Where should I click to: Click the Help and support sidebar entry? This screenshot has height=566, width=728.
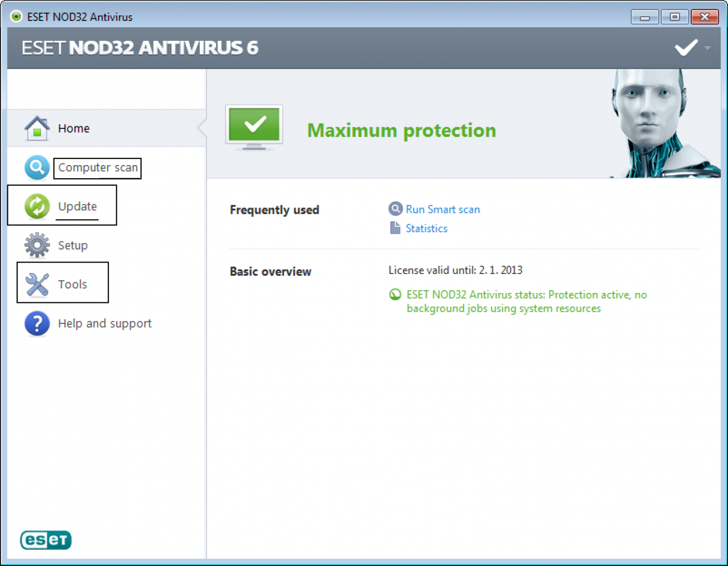click(104, 323)
